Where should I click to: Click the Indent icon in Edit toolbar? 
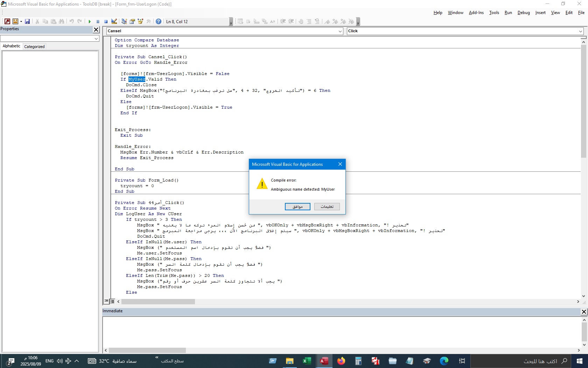point(283,21)
